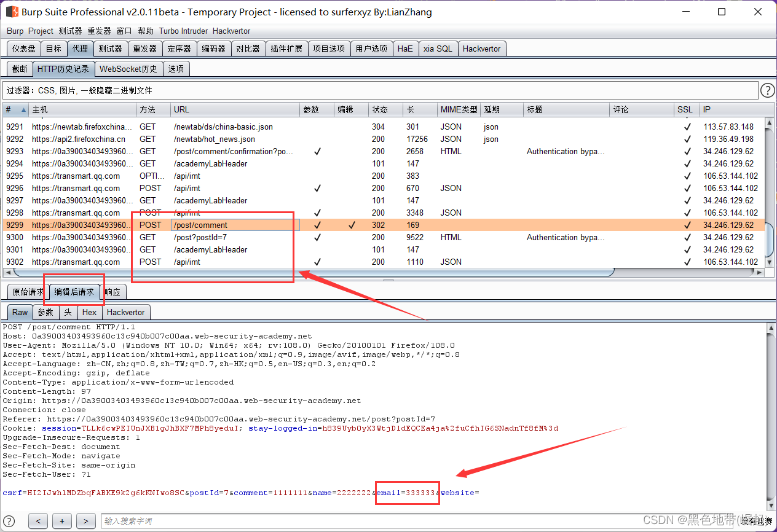Open the Hackvertor main tab
777x532 pixels.
point(482,49)
